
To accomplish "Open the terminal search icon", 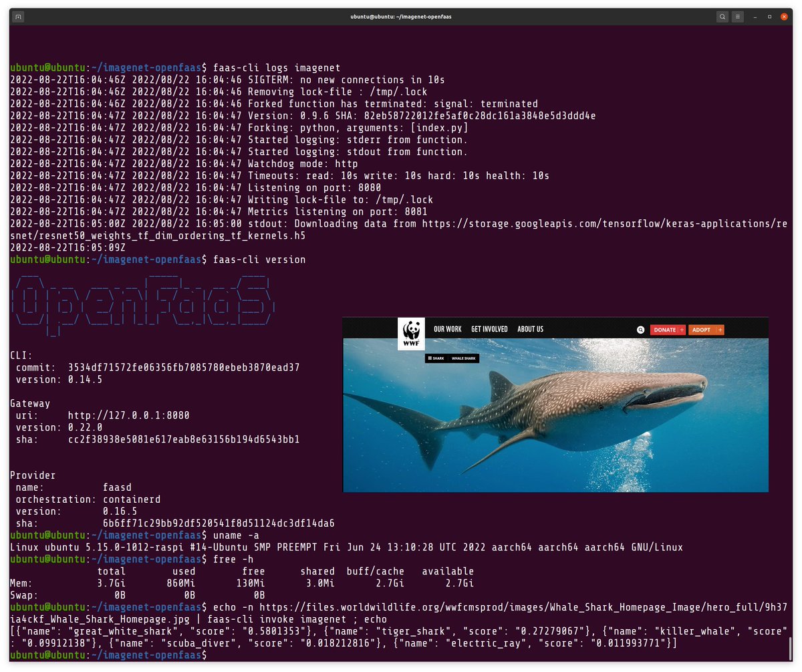I will (x=722, y=16).
